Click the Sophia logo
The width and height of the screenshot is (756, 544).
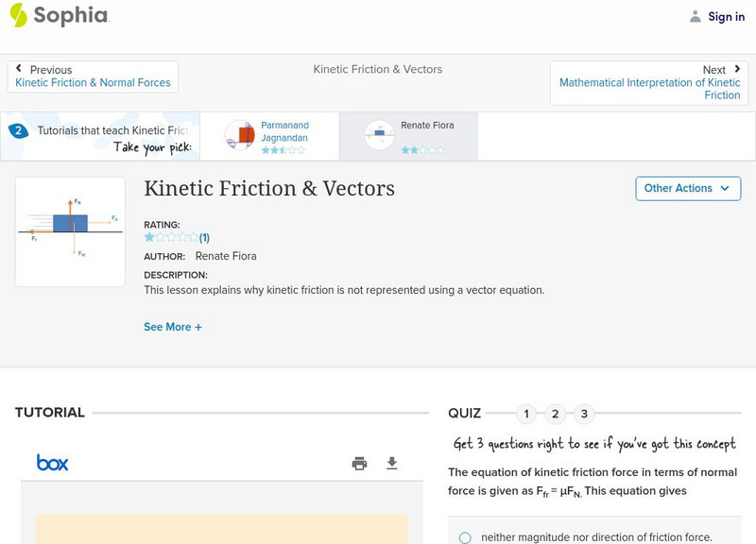click(59, 16)
